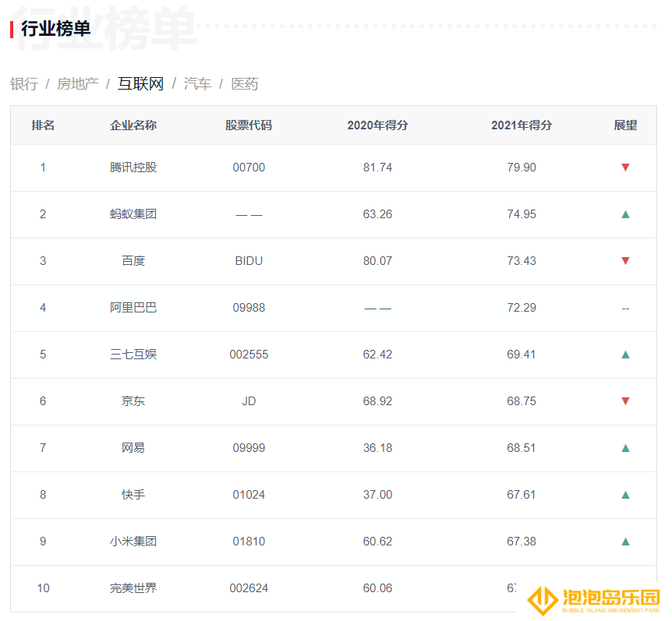Click stock code JD

click(249, 401)
